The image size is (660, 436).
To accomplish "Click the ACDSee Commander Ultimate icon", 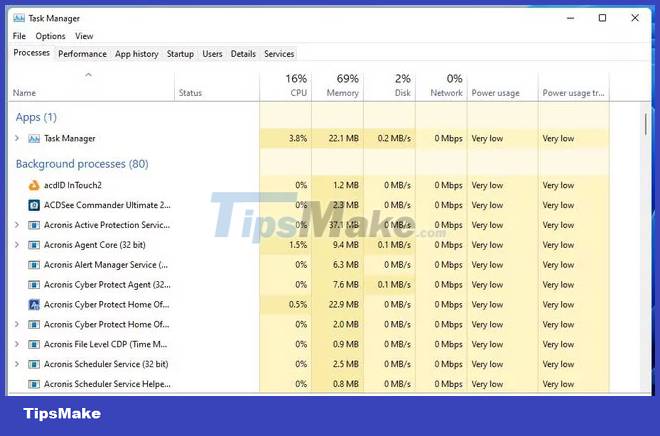I will [34, 205].
